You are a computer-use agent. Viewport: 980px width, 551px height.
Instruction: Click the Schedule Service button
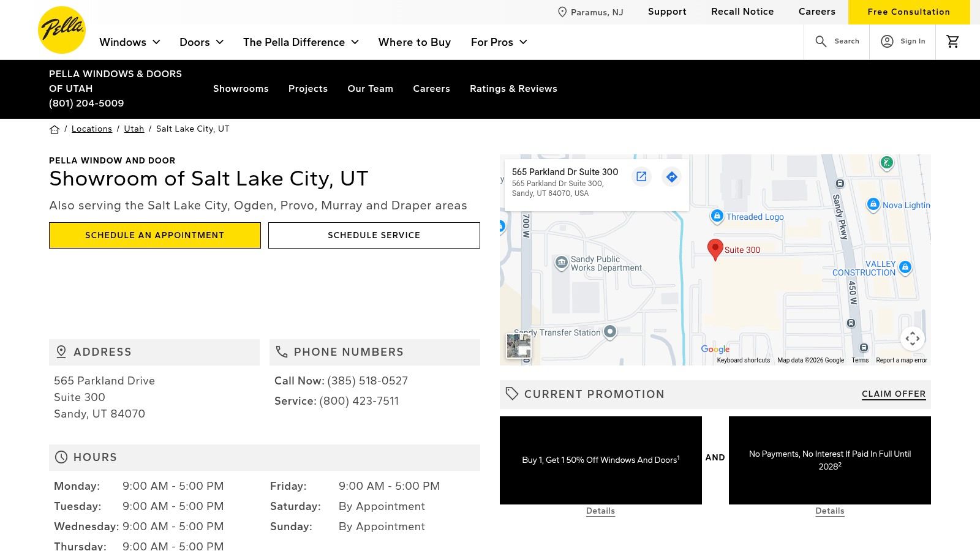point(374,235)
